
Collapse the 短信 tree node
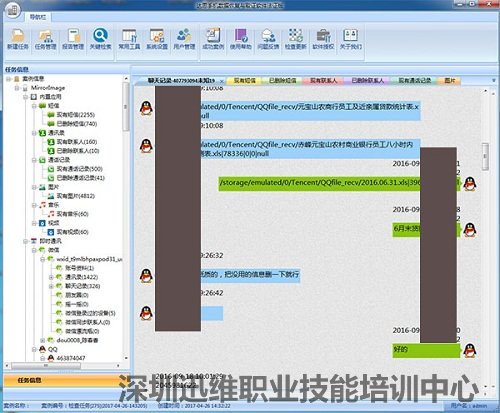34,106
